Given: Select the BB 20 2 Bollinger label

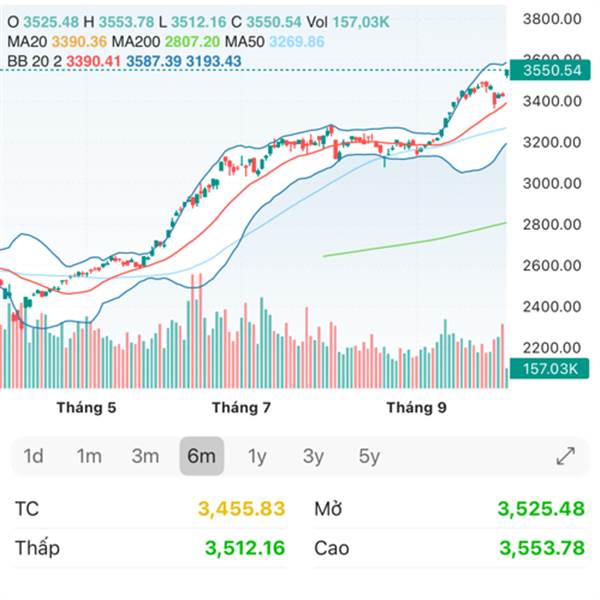Looking at the screenshot, I should 32,61.
